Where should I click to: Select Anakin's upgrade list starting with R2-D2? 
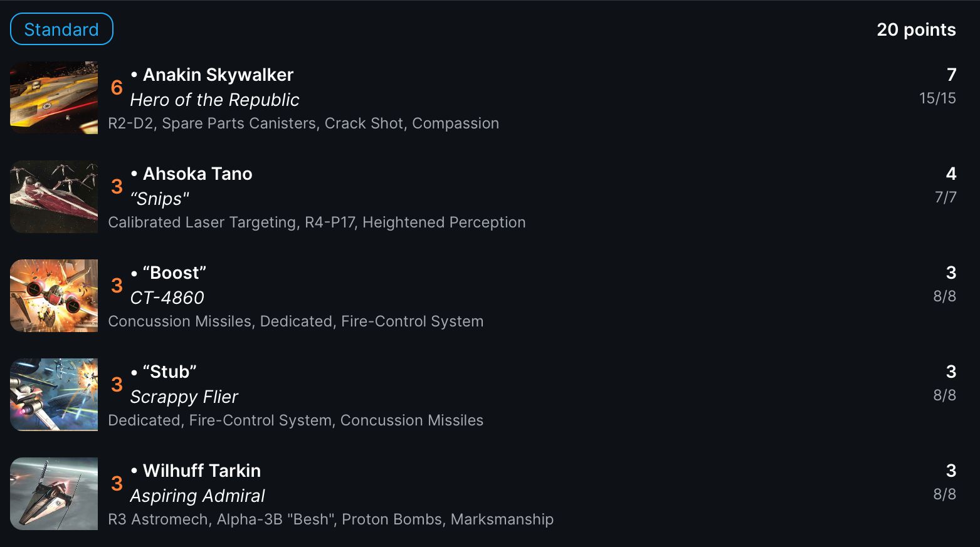click(x=303, y=123)
